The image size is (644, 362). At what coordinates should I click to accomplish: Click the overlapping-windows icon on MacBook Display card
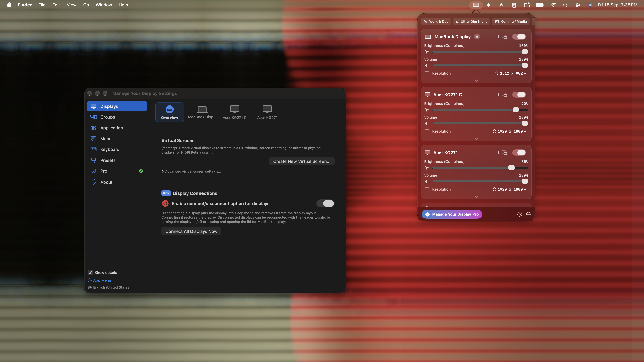[x=504, y=37]
